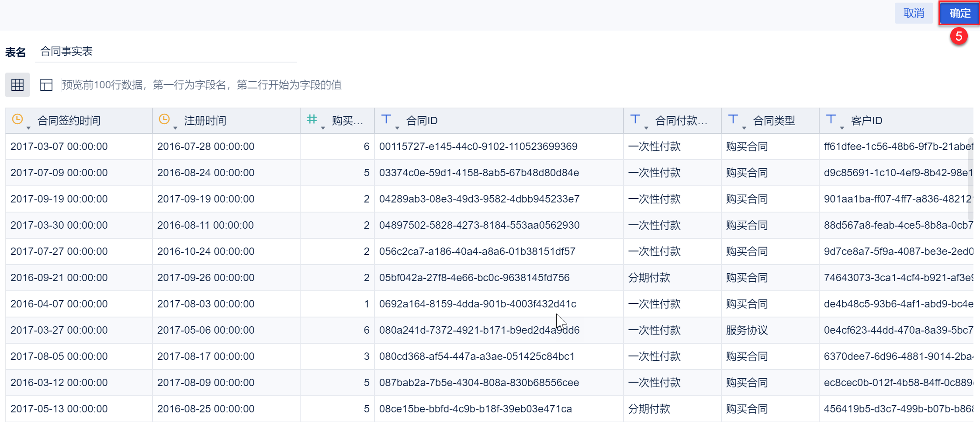980x422 pixels.
Task: Open date type icon for 注册时间 column
Action: click(x=164, y=119)
